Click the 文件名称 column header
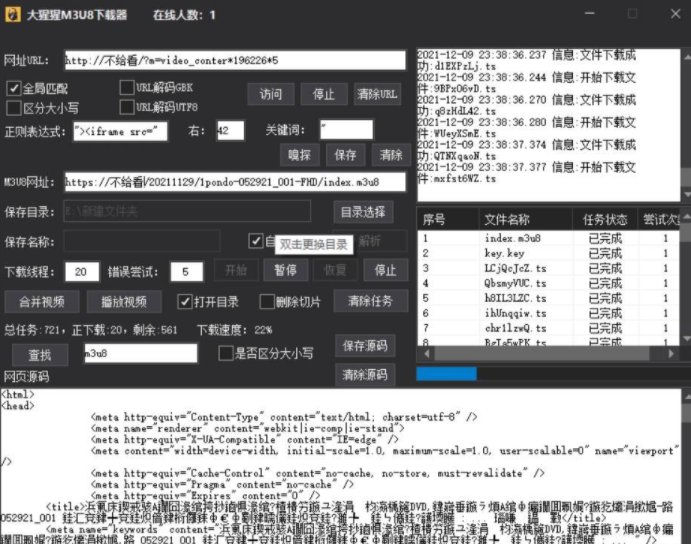The image size is (691, 544). click(x=507, y=219)
